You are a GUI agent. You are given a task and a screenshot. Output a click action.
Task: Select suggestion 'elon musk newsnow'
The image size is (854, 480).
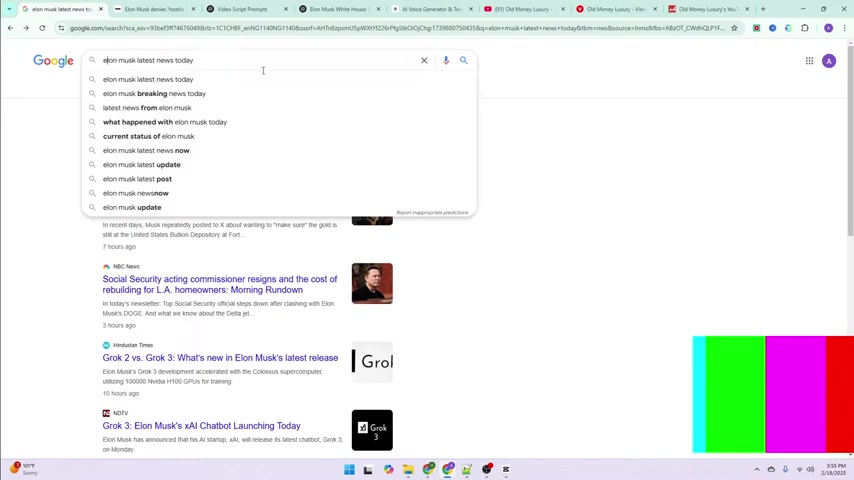coord(279,193)
